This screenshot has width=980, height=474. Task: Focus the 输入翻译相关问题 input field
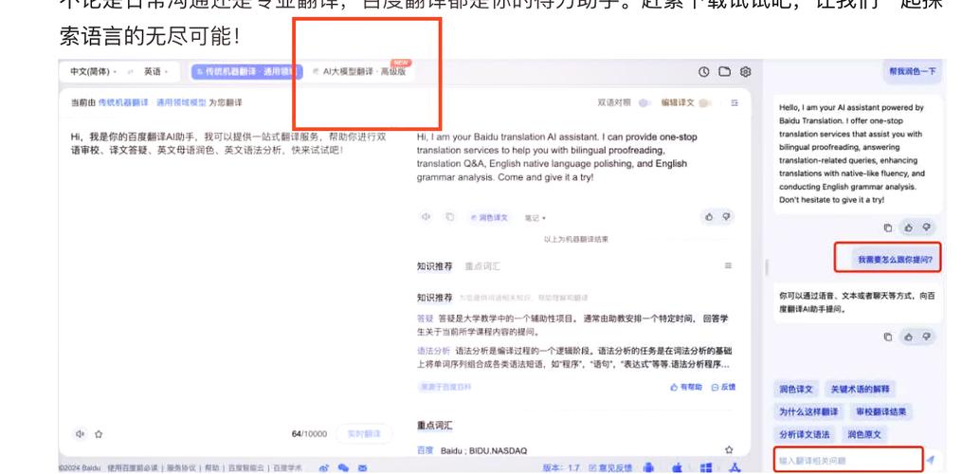point(847,460)
